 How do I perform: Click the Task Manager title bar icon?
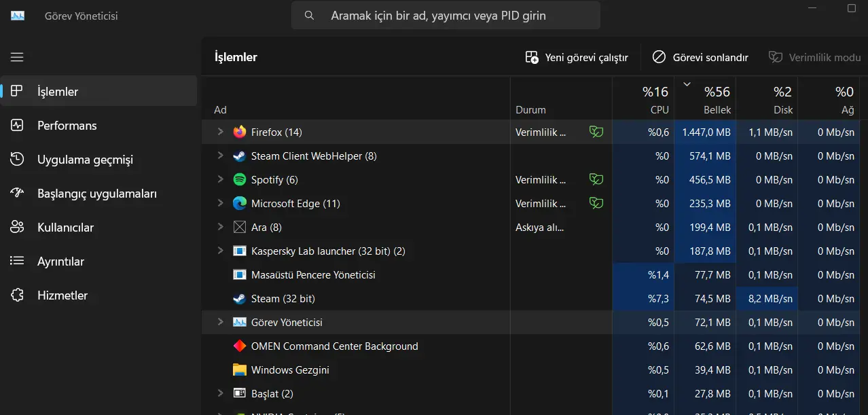(18, 16)
